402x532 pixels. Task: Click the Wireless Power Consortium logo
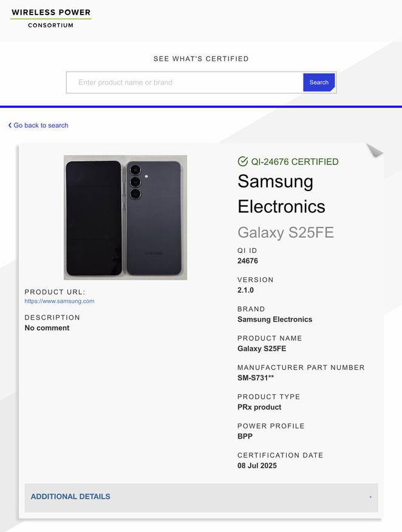pos(51,18)
